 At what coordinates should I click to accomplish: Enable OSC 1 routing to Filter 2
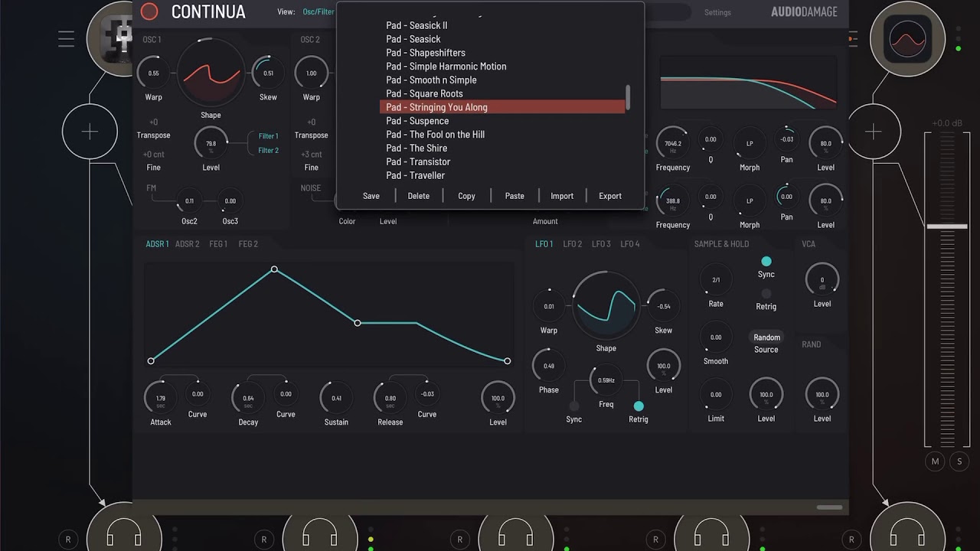click(x=268, y=151)
